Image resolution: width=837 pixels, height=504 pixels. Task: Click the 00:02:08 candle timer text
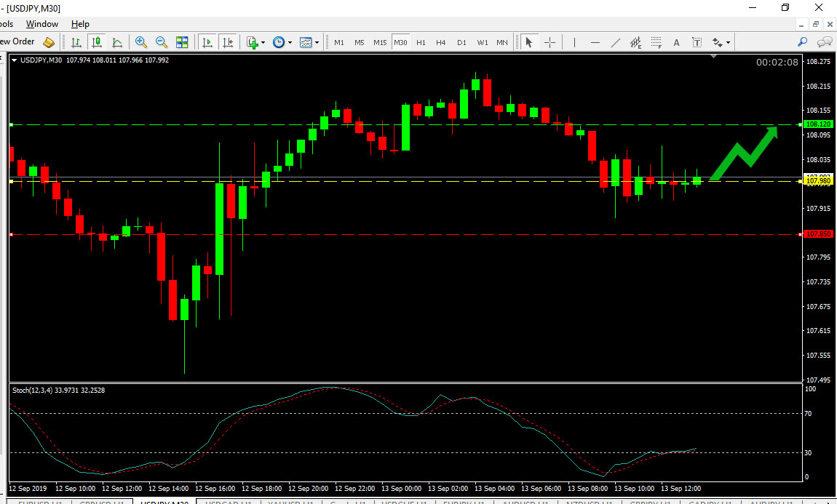point(777,63)
